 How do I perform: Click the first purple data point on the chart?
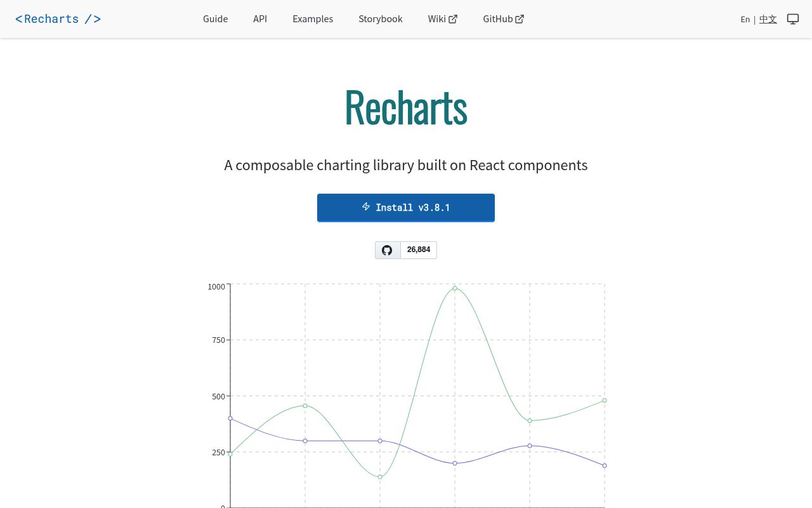(x=230, y=418)
